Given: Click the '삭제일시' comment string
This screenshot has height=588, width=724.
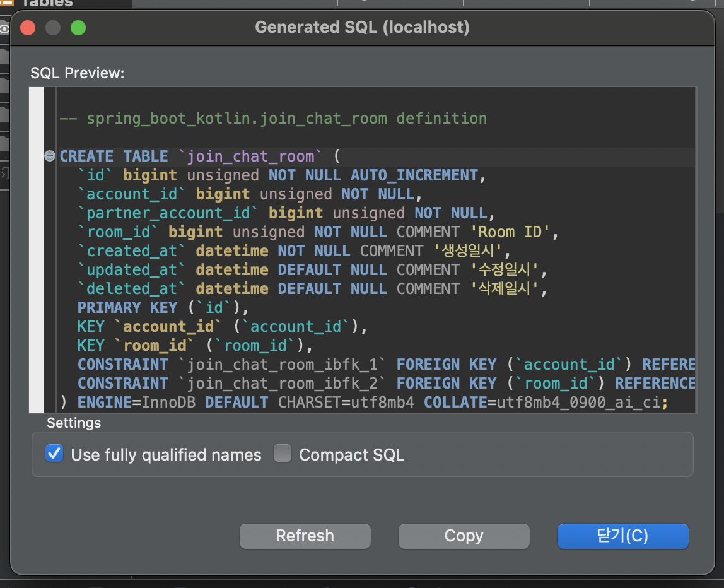Looking at the screenshot, I should point(505,289).
